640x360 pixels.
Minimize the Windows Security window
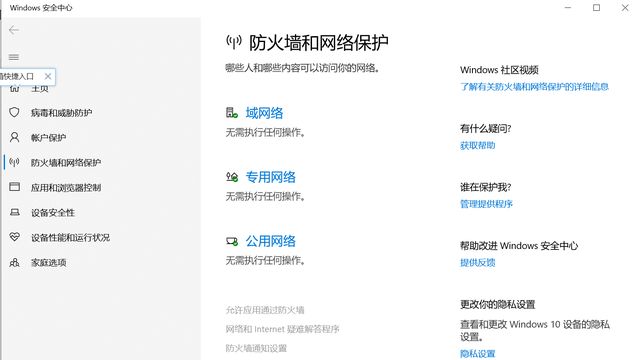[568, 8]
